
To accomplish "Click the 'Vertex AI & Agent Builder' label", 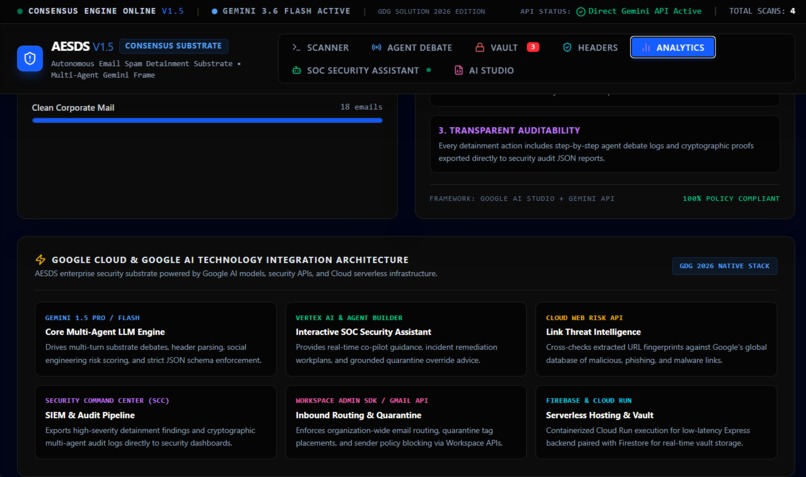I will pyautogui.click(x=349, y=318).
